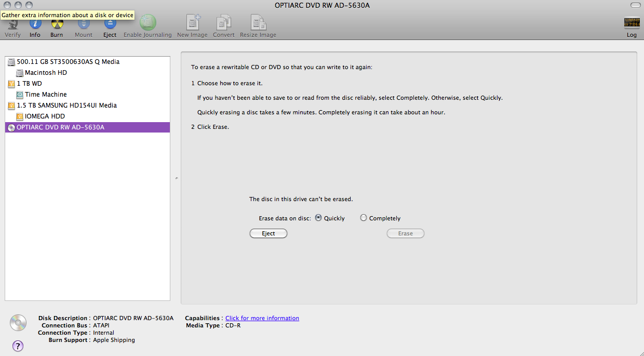Select the 1.5 TB SAMSUNG HD154UI Media disk

87,106
